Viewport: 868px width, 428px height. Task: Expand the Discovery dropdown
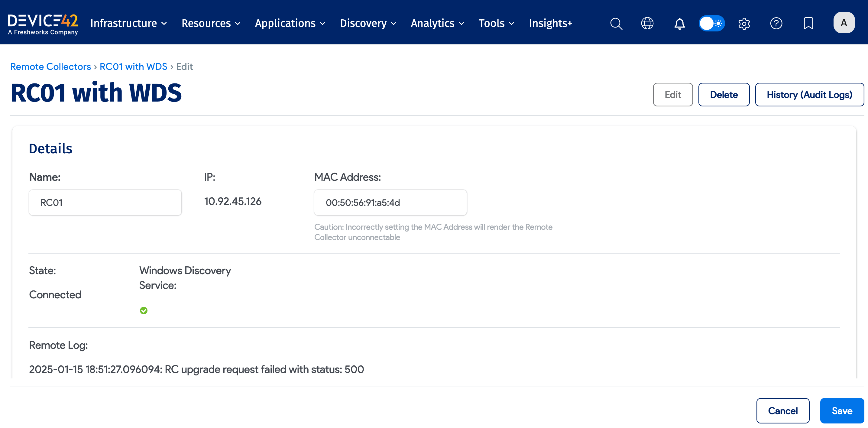point(368,23)
